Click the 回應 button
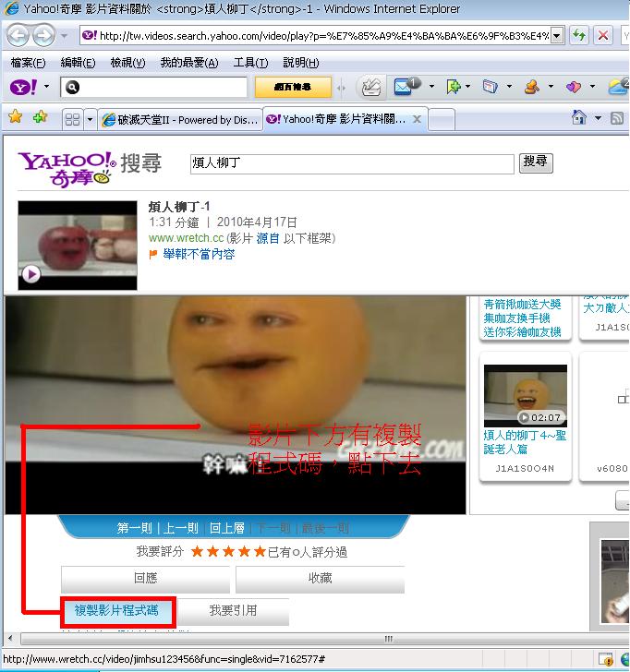630x672 pixels. click(145, 579)
